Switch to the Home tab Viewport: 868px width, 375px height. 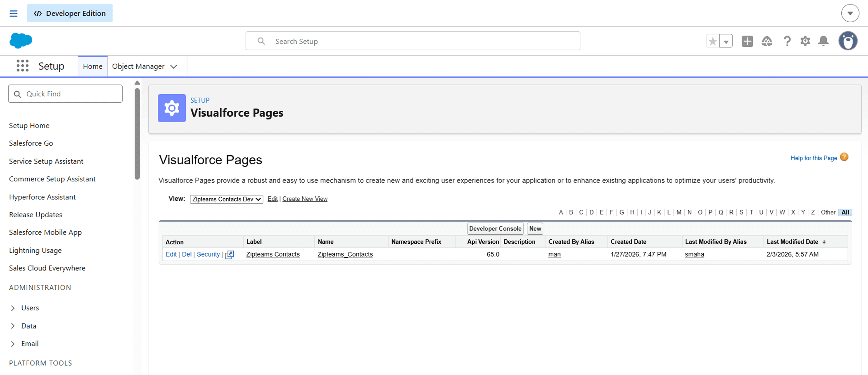coord(92,66)
